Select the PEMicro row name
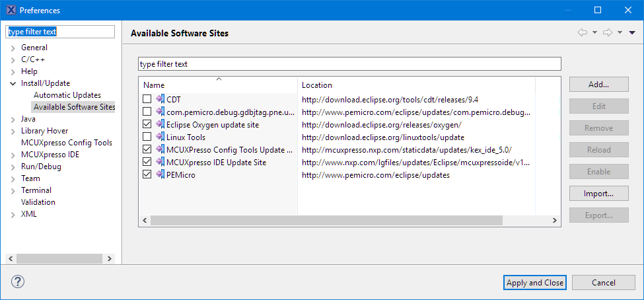644x300 pixels. (x=181, y=174)
